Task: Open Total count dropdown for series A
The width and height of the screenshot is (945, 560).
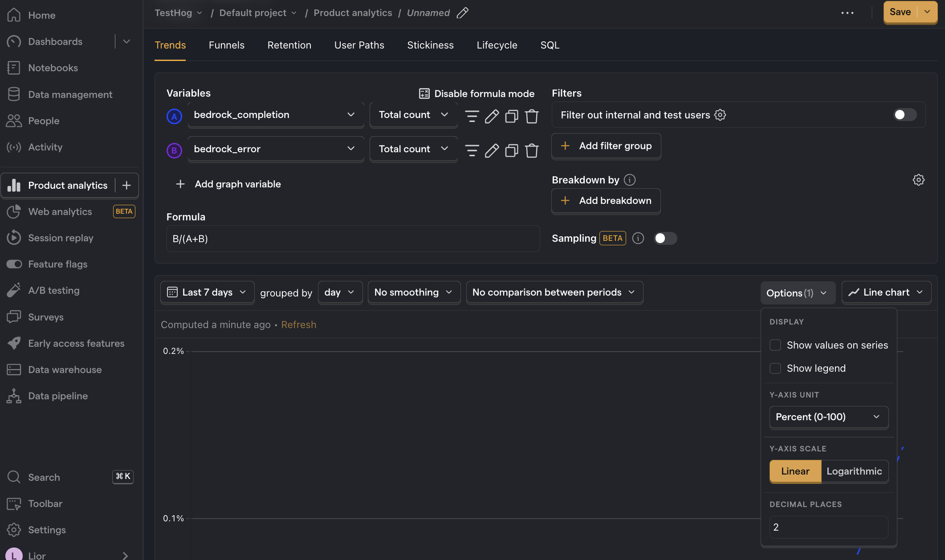Action: pos(414,115)
